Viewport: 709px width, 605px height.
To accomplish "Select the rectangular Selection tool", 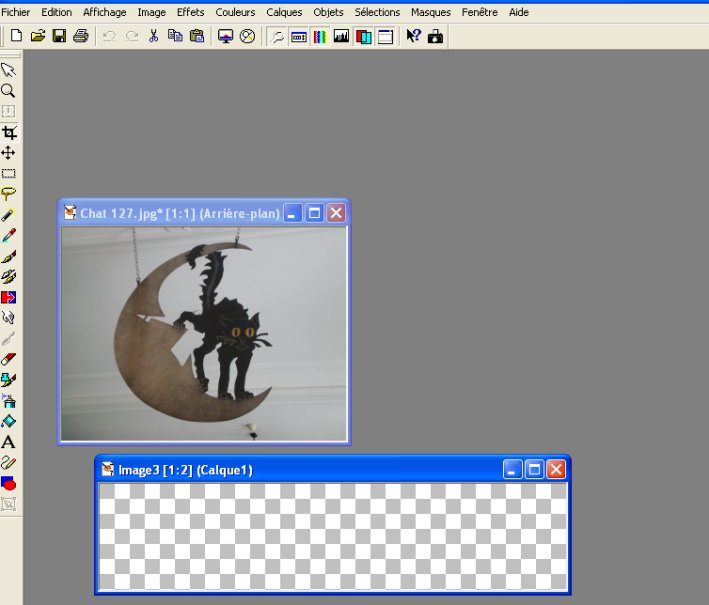I will pyautogui.click(x=9, y=174).
